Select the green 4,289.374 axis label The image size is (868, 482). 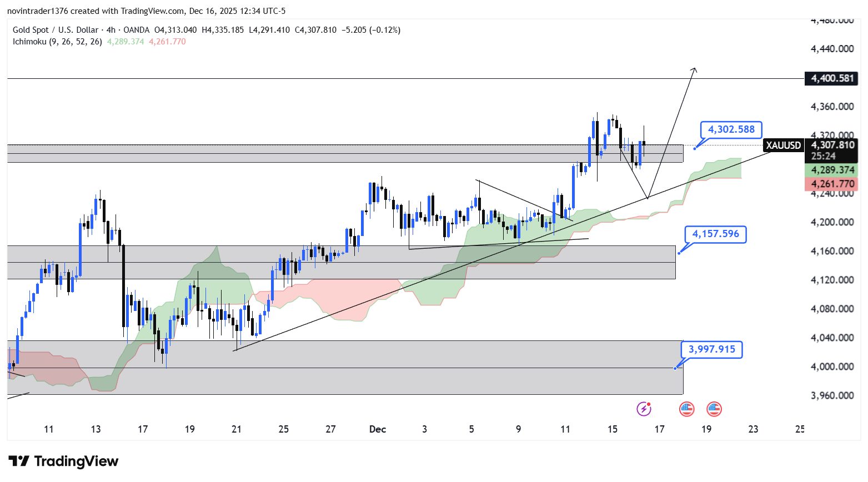(831, 170)
